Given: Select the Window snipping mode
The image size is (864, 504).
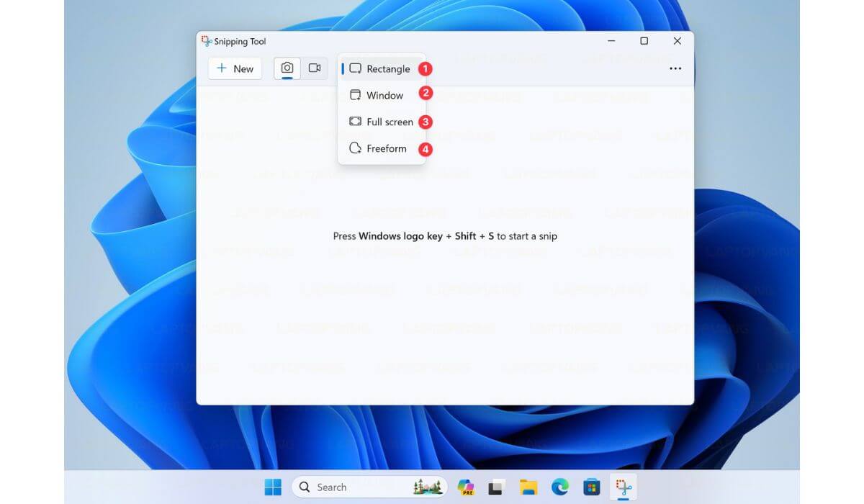Looking at the screenshot, I should [382, 95].
